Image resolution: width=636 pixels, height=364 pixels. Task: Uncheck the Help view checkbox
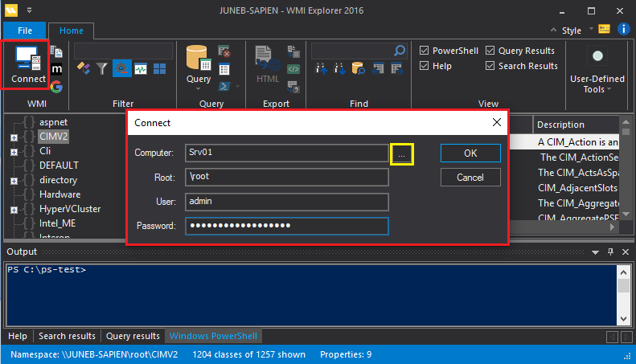pos(425,66)
